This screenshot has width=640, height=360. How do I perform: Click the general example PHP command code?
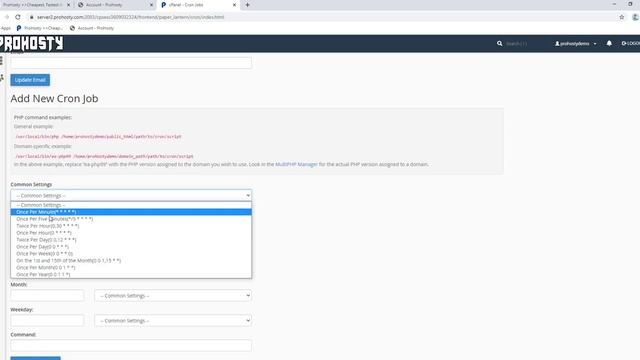[98, 136]
